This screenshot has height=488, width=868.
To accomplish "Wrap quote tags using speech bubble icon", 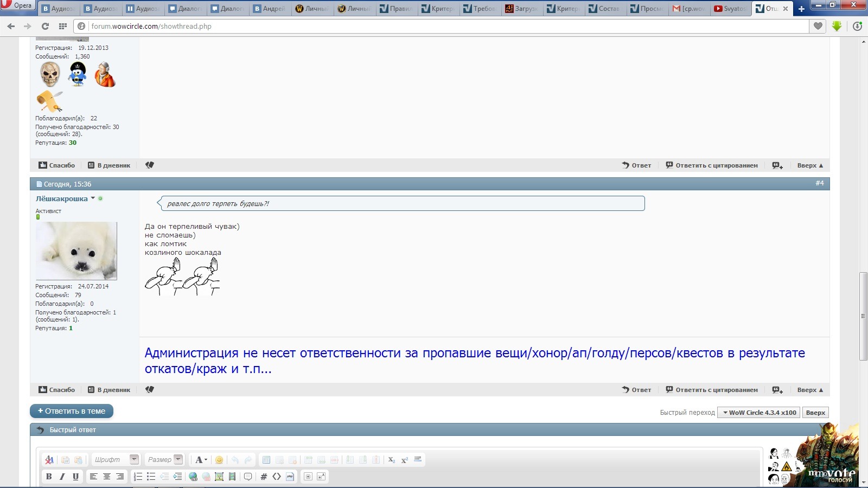I will coord(248,477).
